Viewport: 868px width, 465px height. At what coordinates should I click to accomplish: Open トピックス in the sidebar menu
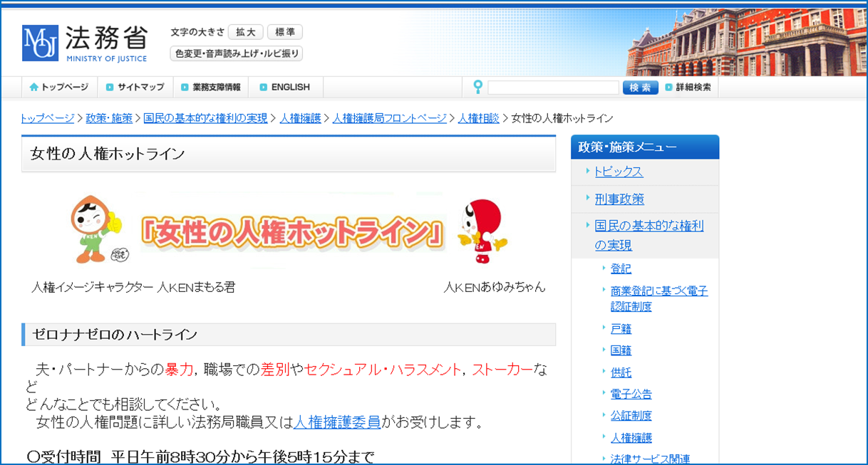click(619, 172)
